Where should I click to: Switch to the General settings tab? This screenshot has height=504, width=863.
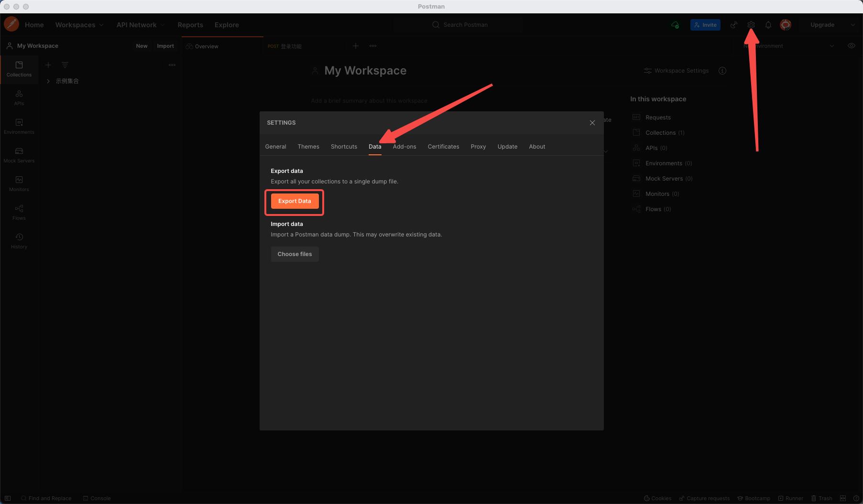(x=275, y=147)
